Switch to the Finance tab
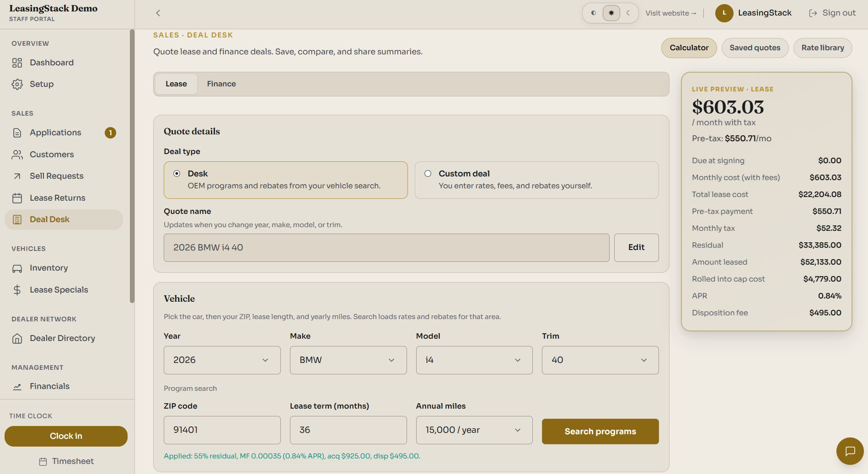Image resolution: width=868 pixels, height=474 pixels. pos(221,84)
